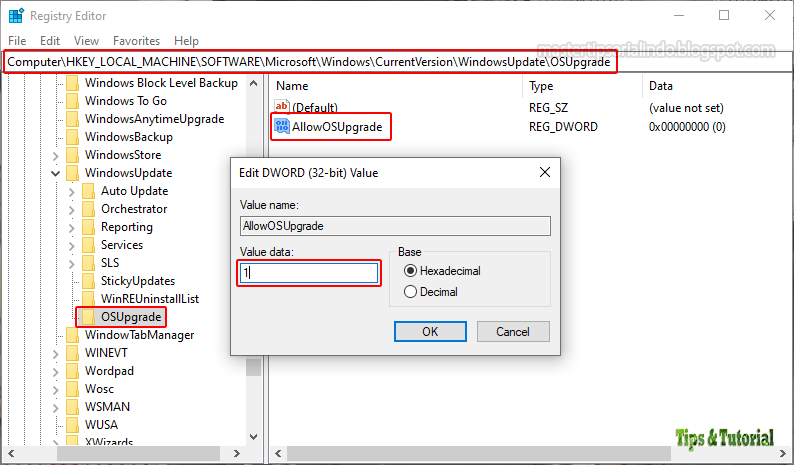
Task: Collapse the WindowsUpdate tree node
Action: pos(56,173)
